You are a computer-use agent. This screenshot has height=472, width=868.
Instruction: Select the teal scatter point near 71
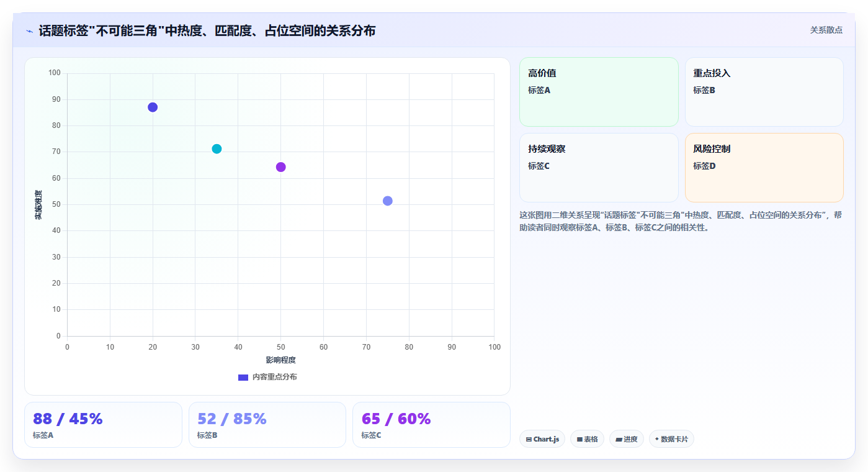coord(217,149)
